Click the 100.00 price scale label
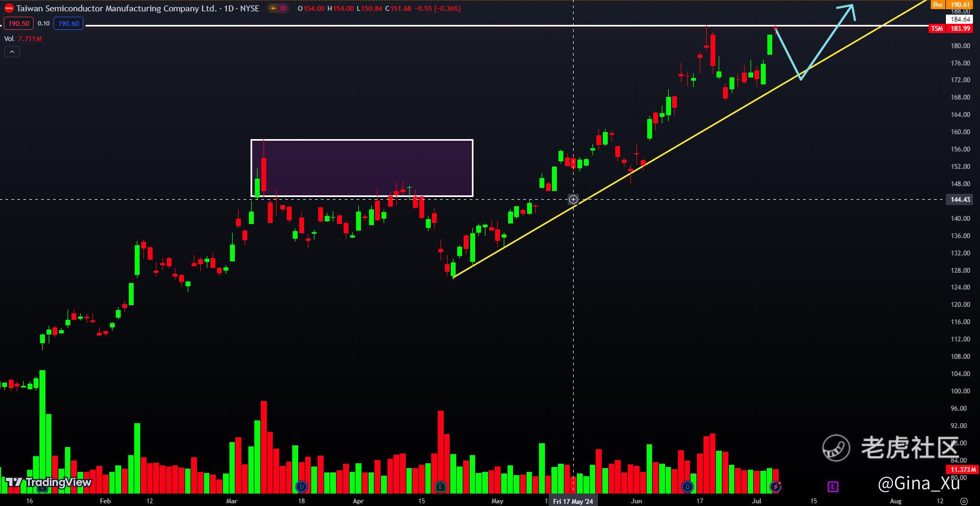The image size is (980, 506). tap(961, 391)
